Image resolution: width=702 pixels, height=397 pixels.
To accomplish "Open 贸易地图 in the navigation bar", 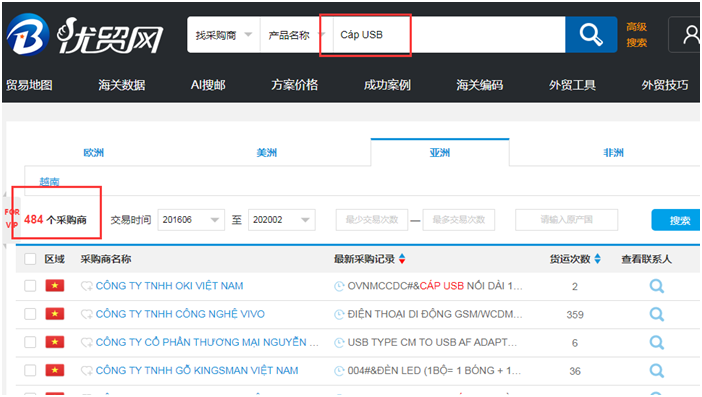I will click(29, 85).
